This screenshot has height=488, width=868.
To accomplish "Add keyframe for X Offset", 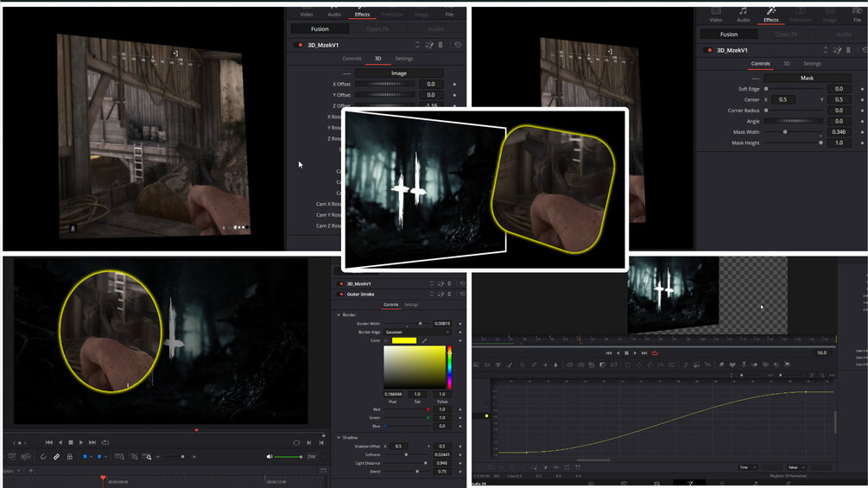I will [x=455, y=84].
